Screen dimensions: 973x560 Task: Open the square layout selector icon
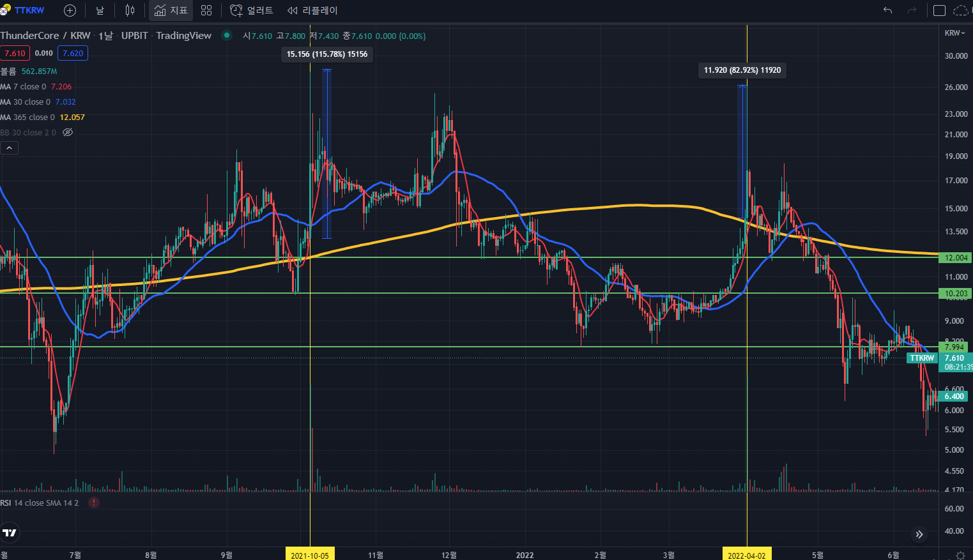pos(939,10)
